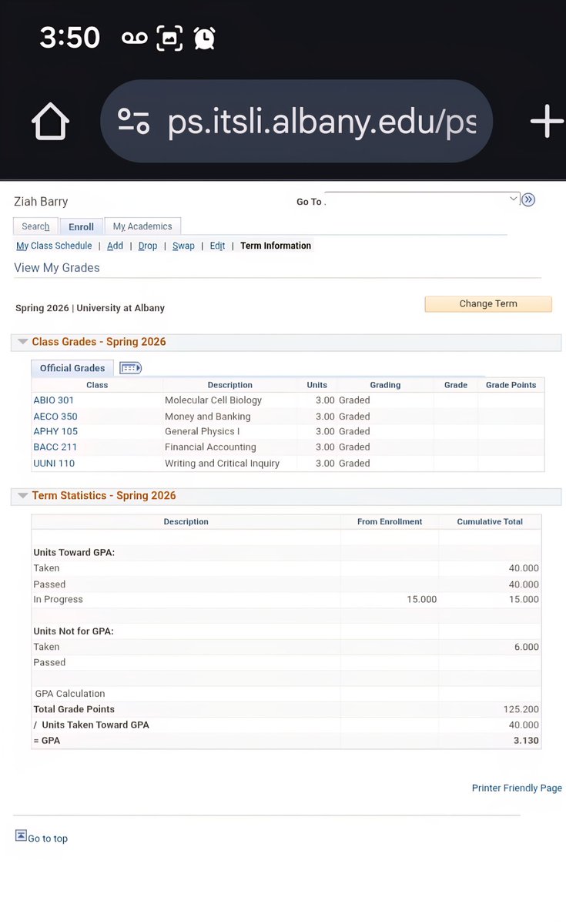Collapse the Term Statistics - Spring 2026 section
Viewport: 566px width, 924px height.
[x=23, y=496]
